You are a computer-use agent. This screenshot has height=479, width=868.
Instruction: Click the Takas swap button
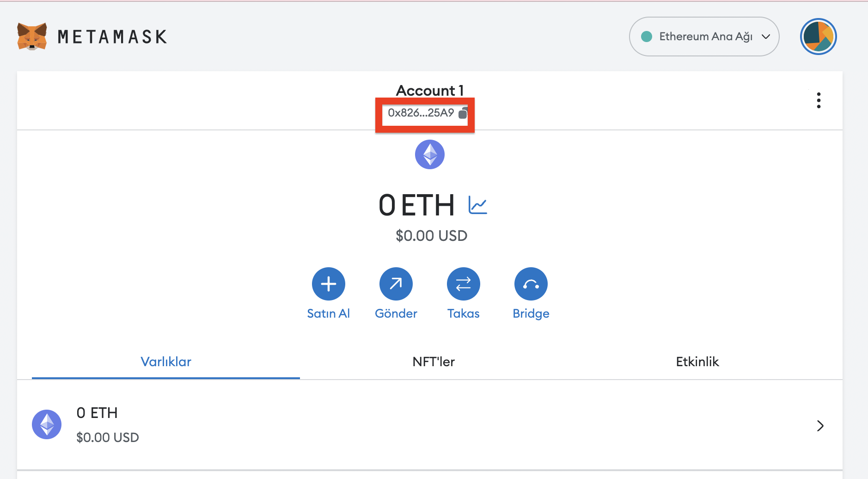pos(464,284)
